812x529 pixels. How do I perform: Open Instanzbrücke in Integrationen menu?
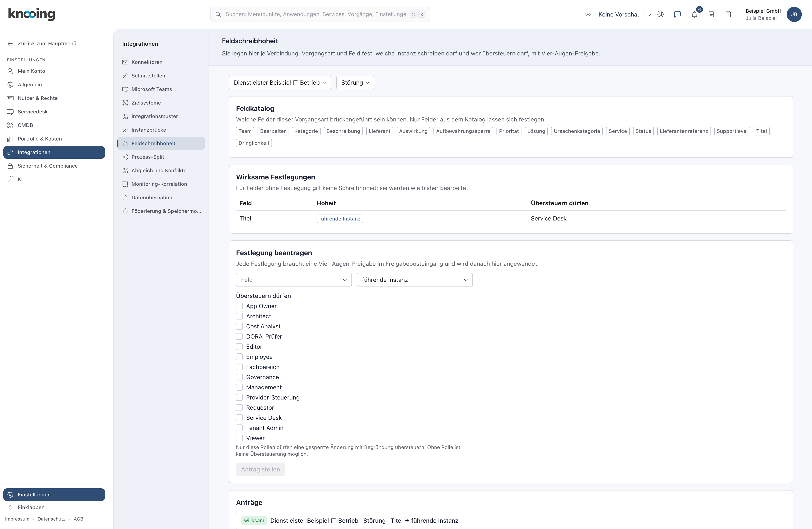coord(161,130)
